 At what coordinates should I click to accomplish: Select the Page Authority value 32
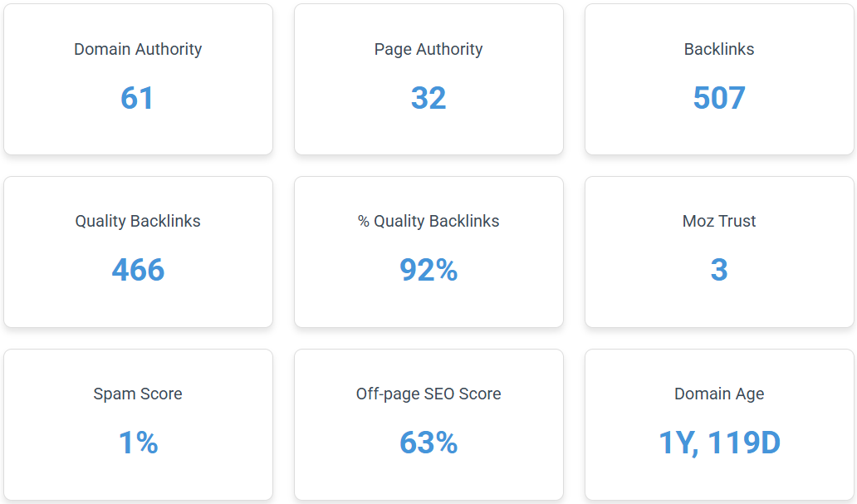[x=428, y=98]
